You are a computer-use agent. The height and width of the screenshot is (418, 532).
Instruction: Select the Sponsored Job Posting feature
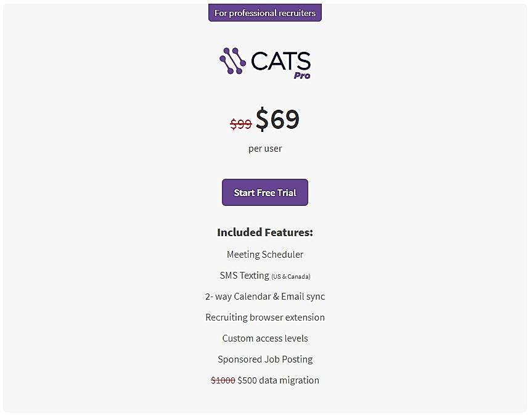(x=265, y=359)
